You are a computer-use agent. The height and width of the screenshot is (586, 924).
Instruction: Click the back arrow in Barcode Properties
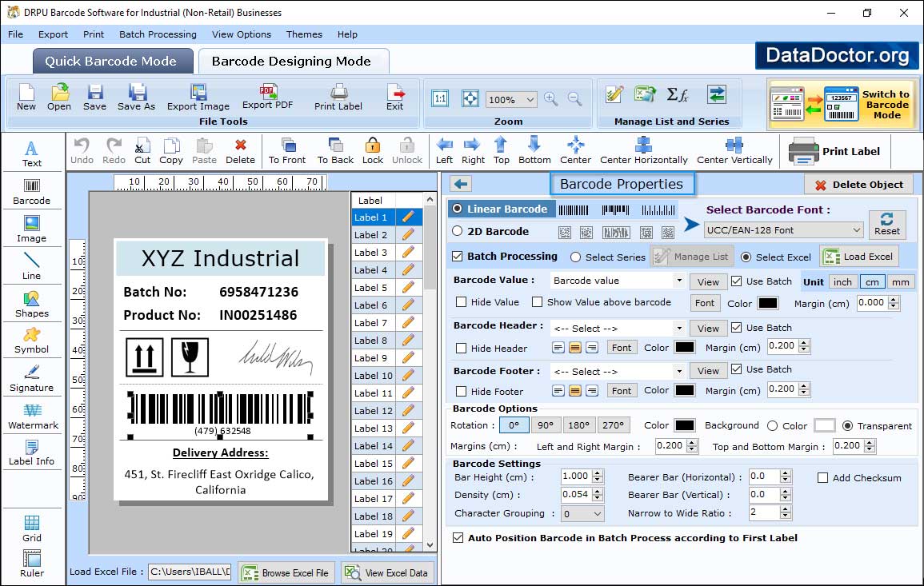[461, 185]
